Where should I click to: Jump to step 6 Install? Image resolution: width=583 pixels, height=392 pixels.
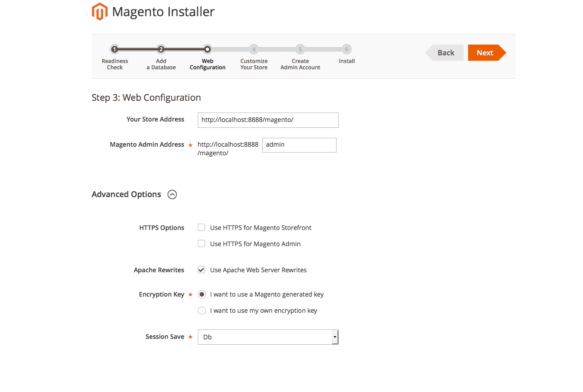[x=346, y=50]
